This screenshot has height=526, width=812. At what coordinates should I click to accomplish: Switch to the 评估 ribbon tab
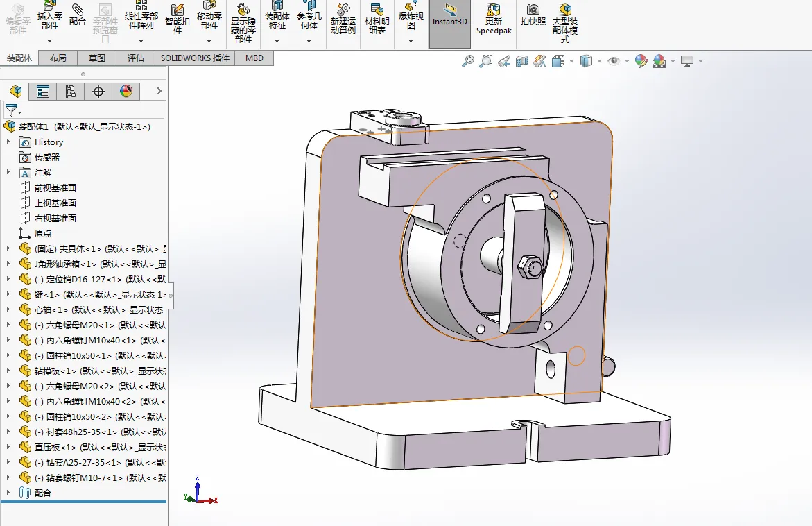pos(136,58)
